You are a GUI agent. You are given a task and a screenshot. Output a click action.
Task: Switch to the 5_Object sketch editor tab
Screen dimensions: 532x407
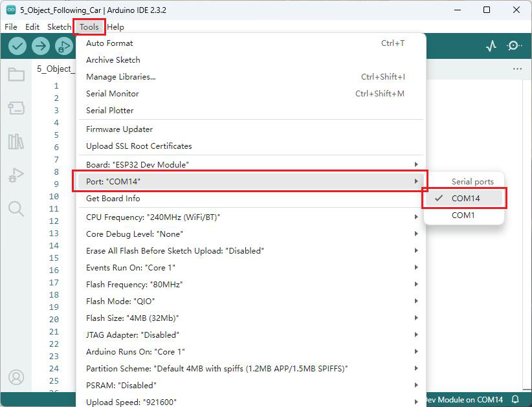tap(54, 69)
